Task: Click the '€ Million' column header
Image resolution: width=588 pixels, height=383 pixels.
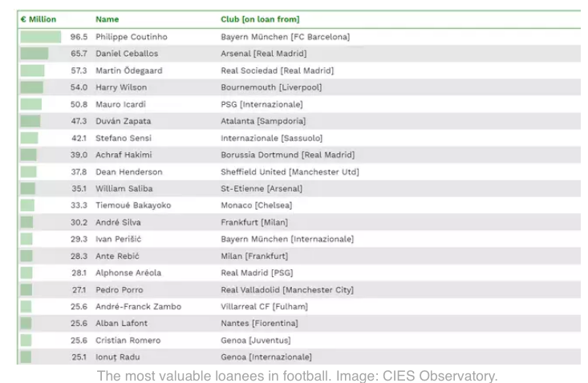Action: (39, 19)
